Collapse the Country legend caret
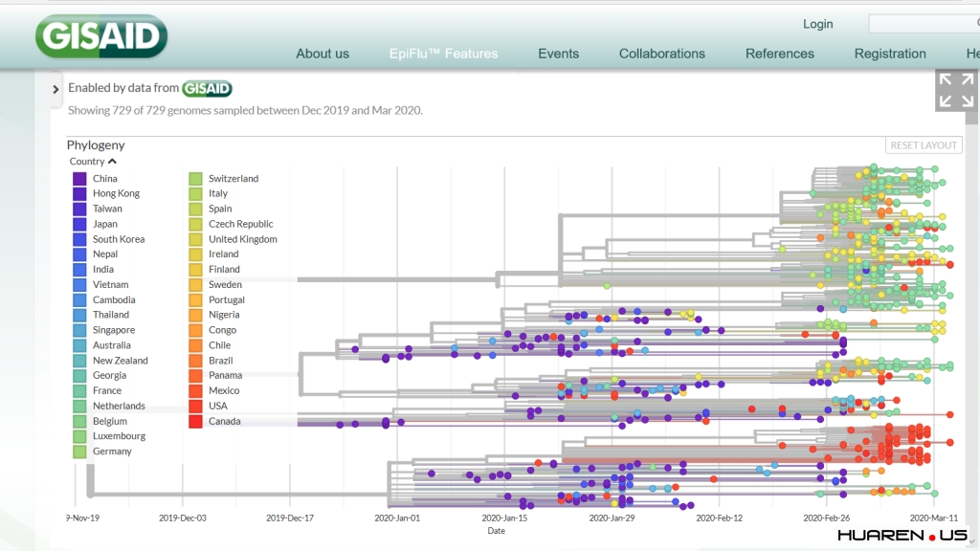Screen dimensions: 980x551 [x=112, y=162]
